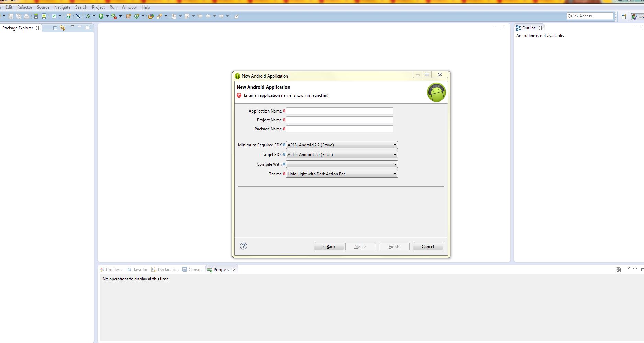This screenshot has height=343, width=644.
Task: Switch to the Declaration tab
Action: click(165, 270)
